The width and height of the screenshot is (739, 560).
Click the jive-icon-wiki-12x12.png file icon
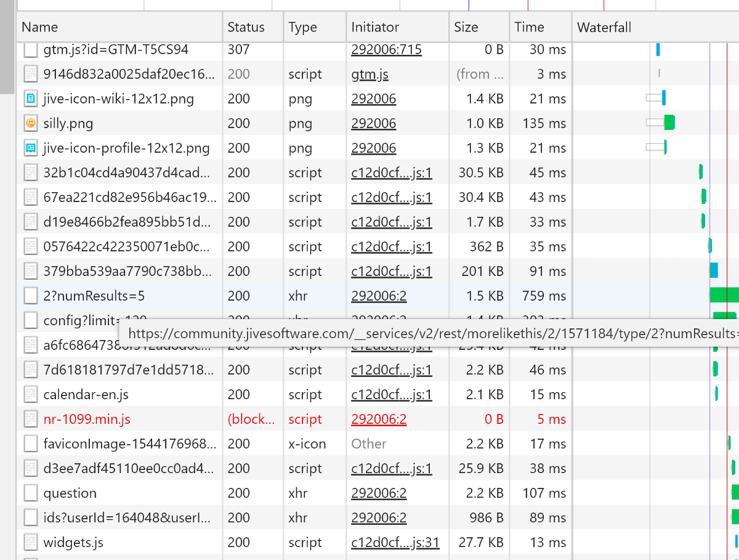31,99
